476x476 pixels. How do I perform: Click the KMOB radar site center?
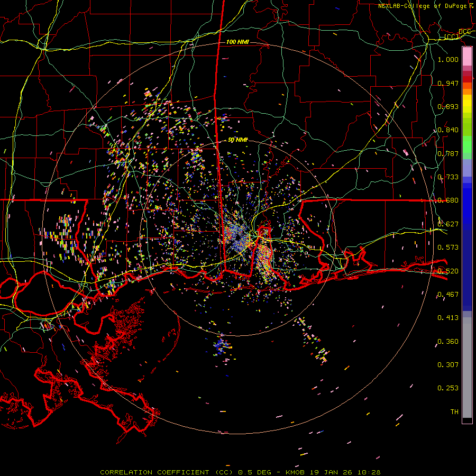point(237,238)
